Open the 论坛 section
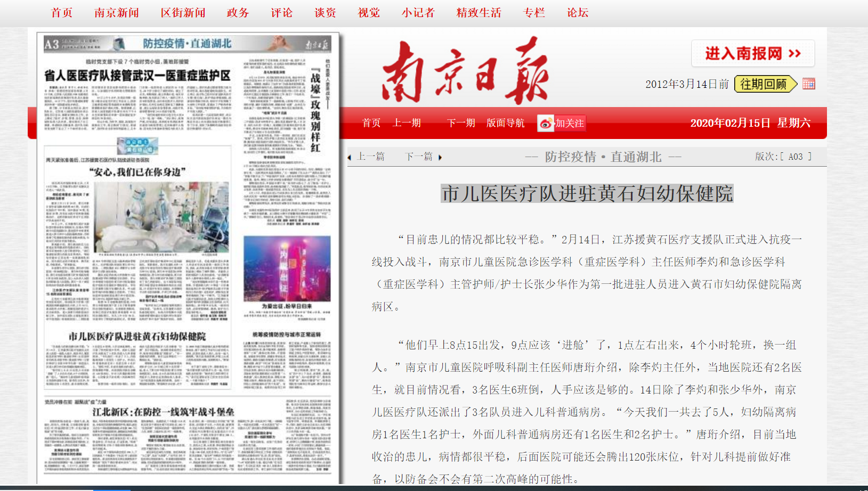This screenshot has width=868, height=491. coord(578,13)
